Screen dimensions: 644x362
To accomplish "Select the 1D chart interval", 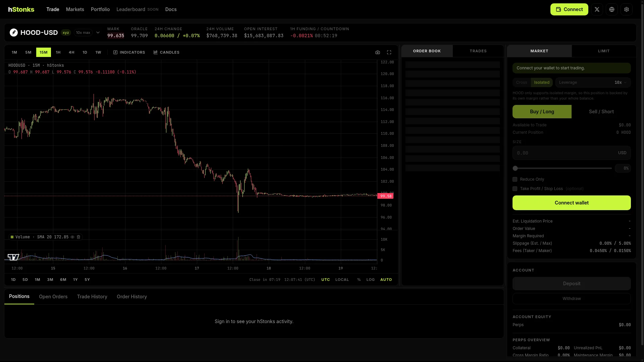I will pos(85,52).
